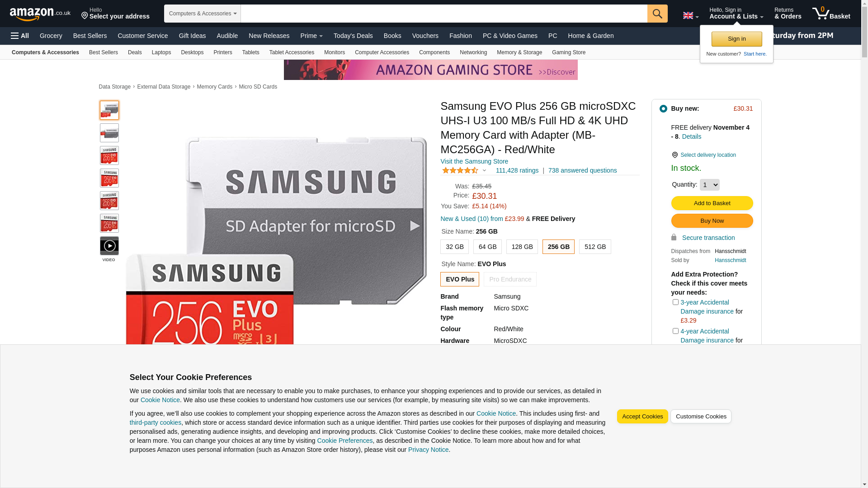Play the product VIDEO thumbnail
The height and width of the screenshot is (488, 868).
pyautogui.click(x=109, y=246)
